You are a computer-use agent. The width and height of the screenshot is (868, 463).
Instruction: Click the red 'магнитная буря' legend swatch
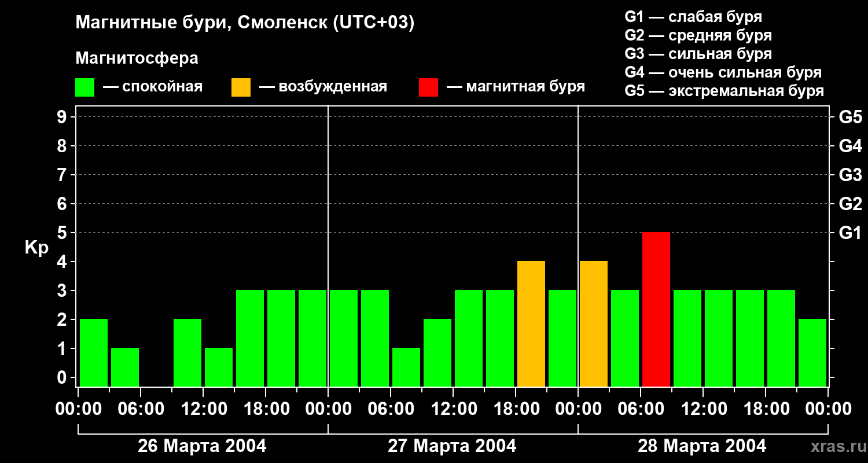point(428,87)
